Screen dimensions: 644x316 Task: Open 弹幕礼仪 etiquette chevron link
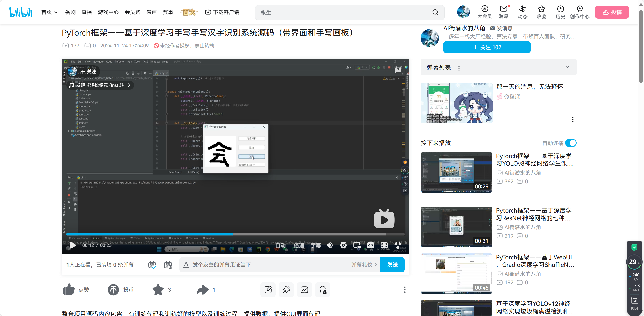[x=364, y=264]
